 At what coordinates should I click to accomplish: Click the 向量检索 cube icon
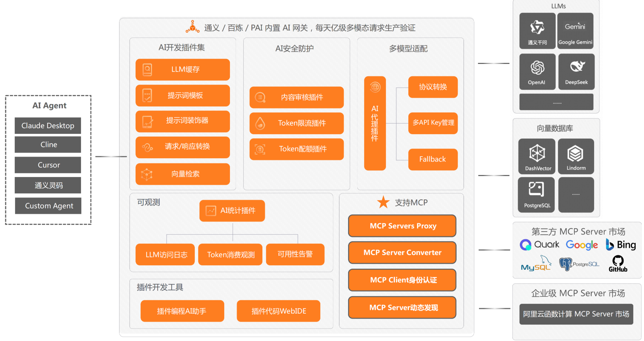147,174
